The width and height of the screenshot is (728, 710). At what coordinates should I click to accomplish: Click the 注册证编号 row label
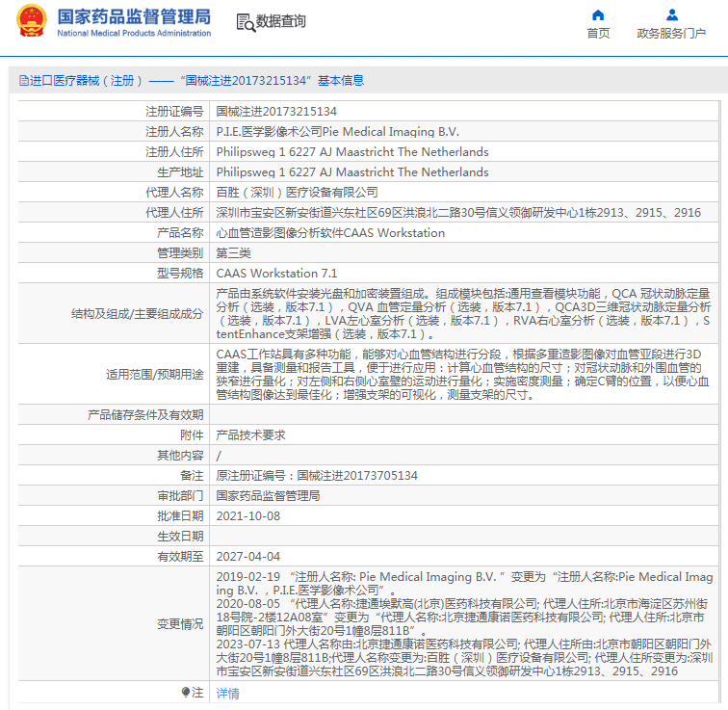coord(174,112)
